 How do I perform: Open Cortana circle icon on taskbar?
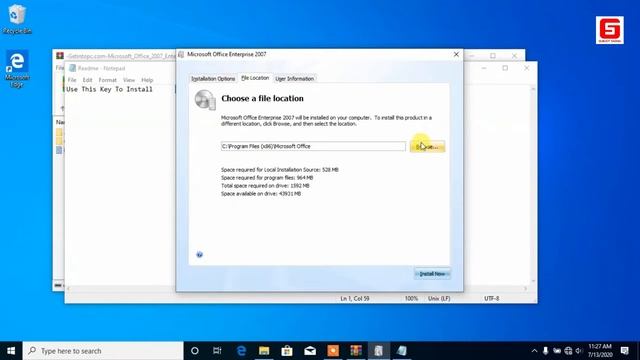[x=195, y=351]
